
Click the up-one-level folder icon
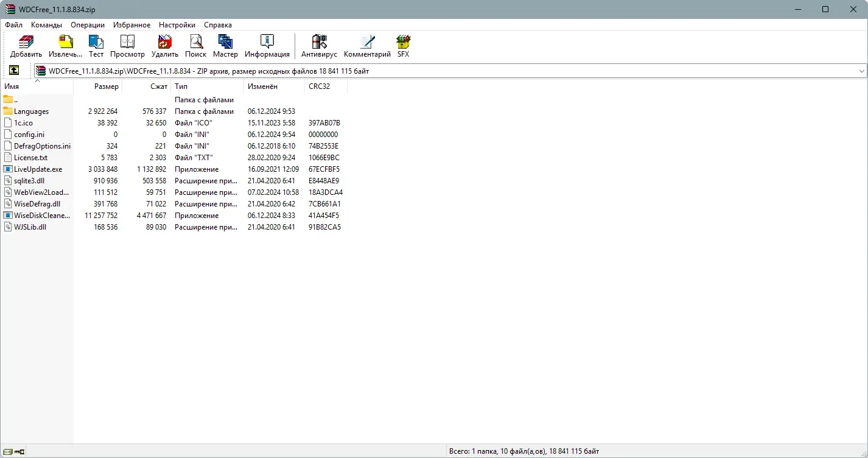click(x=13, y=70)
